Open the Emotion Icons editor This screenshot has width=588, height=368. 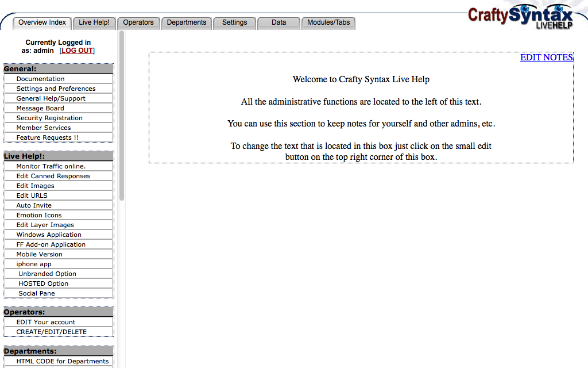[x=39, y=215]
